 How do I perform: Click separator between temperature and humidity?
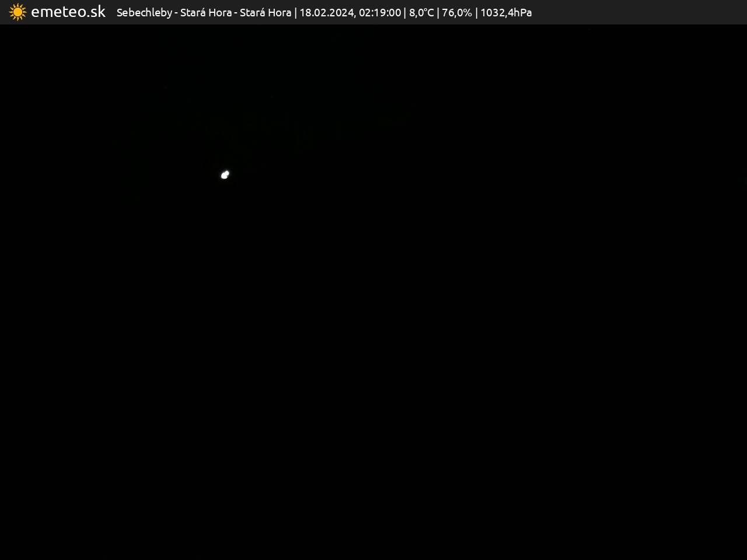click(x=438, y=13)
